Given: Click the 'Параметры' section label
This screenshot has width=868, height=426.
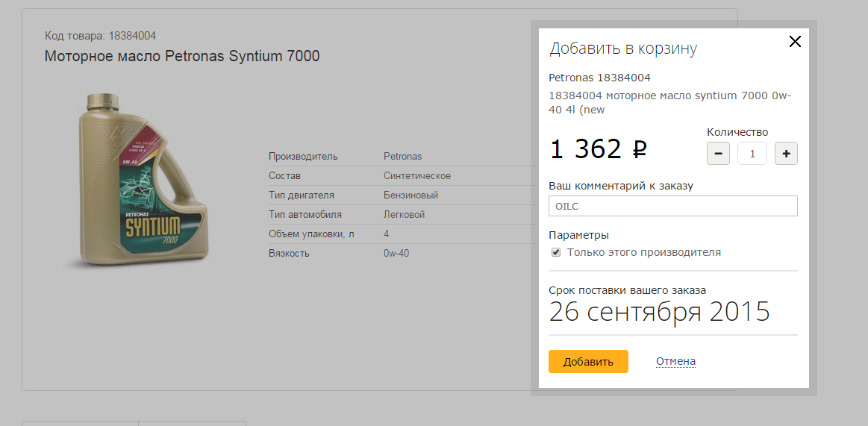Looking at the screenshot, I should (578, 235).
